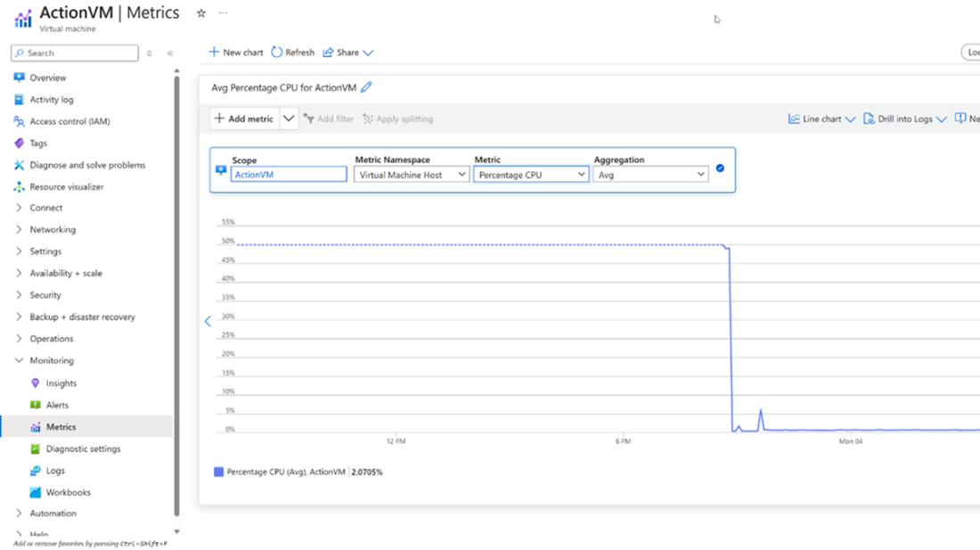The width and height of the screenshot is (980, 550).
Task: Expand the Networking section
Action: pyautogui.click(x=19, y=229)
